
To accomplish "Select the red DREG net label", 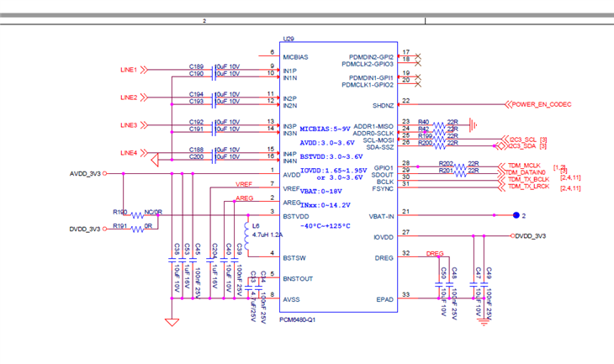I will click(x=435, y=253).
